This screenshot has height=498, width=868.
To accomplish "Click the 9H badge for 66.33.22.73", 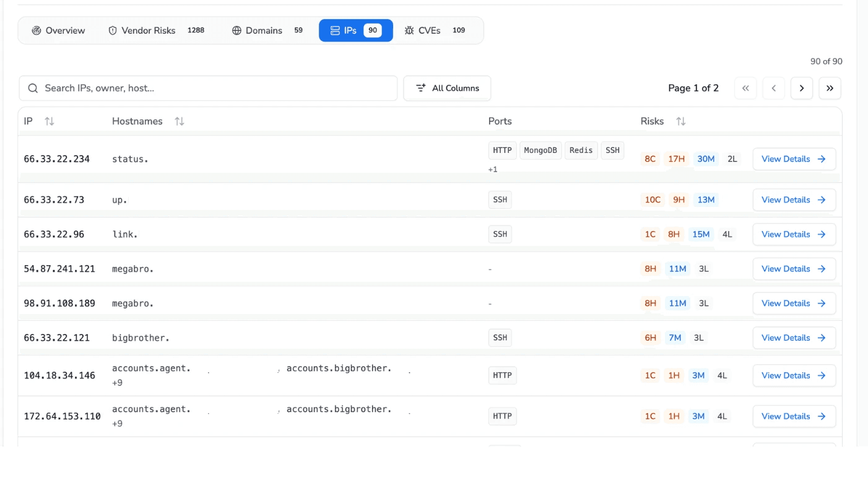I will pyautogui.click(x=679, y=200).
